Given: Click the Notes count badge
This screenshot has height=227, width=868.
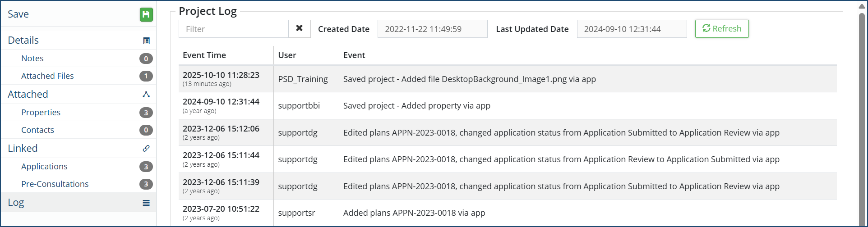Looking at the screenshot, I should point(146,59).
